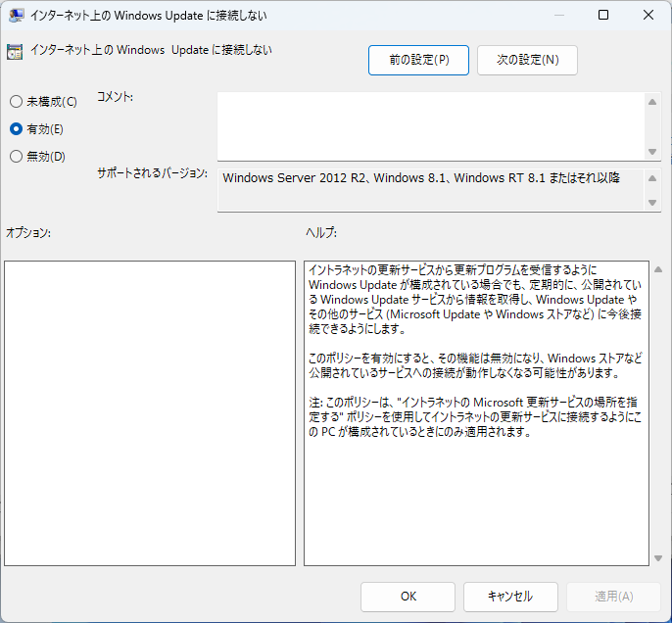This screenshot has height=623, width=672.
Task: Click the supported versions scroll-up arrow
Action: 653,175
